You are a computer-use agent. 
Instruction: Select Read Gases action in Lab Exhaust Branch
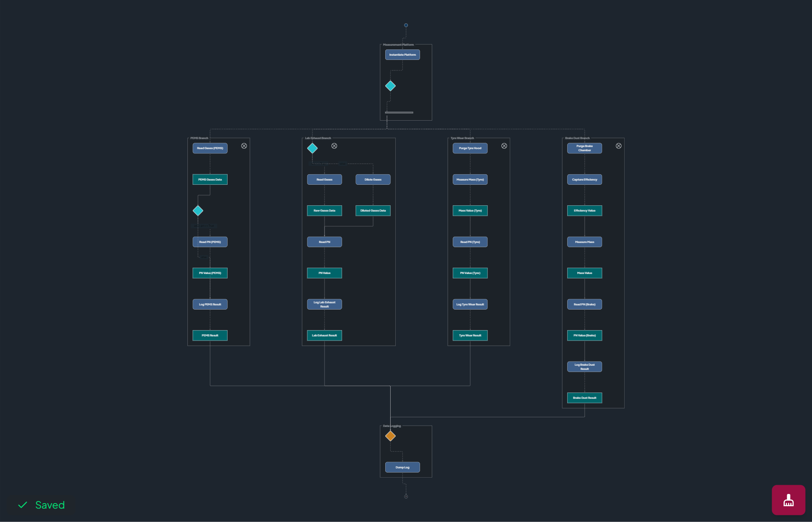[x=324, y=179]
